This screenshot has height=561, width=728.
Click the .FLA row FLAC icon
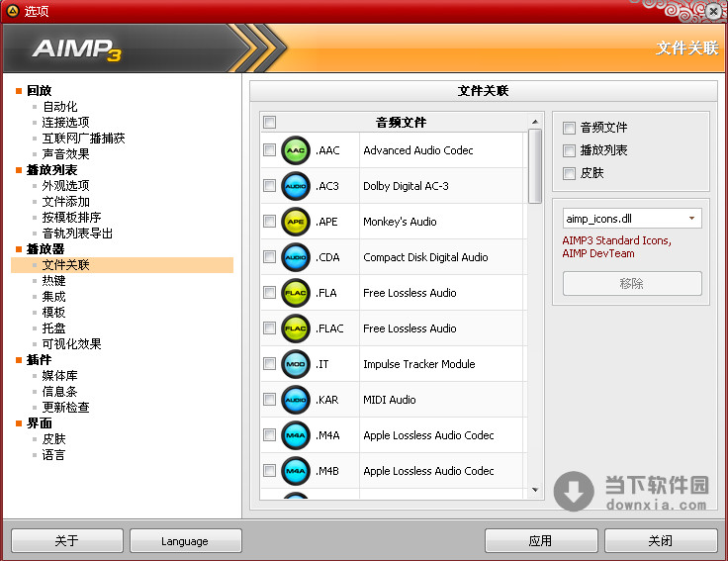click(296, 293)
